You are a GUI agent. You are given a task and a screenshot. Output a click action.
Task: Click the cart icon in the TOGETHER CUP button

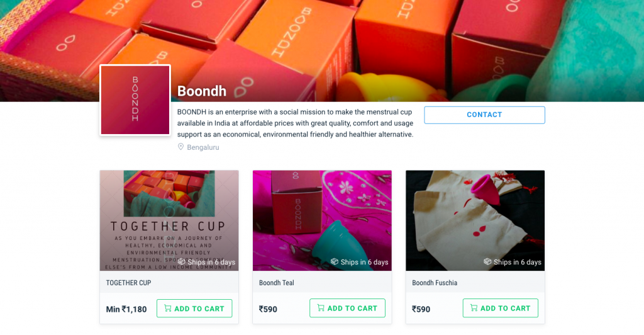tap(167, 309)
